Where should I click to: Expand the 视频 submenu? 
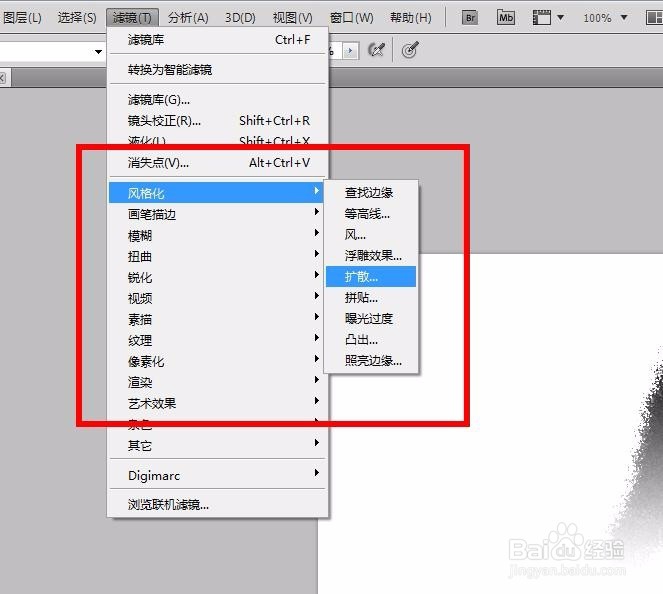[x=218, y=298]
